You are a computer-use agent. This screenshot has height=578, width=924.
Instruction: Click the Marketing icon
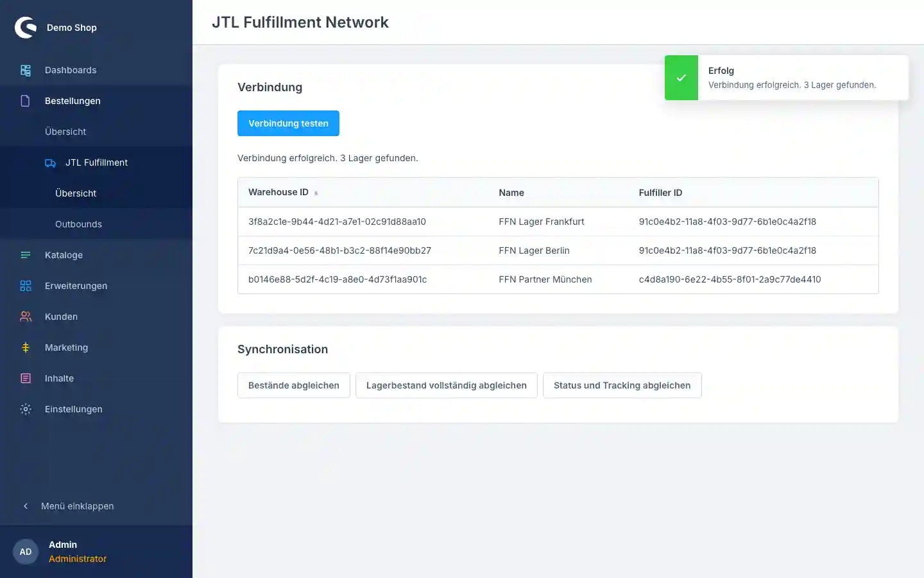[26, 347]
